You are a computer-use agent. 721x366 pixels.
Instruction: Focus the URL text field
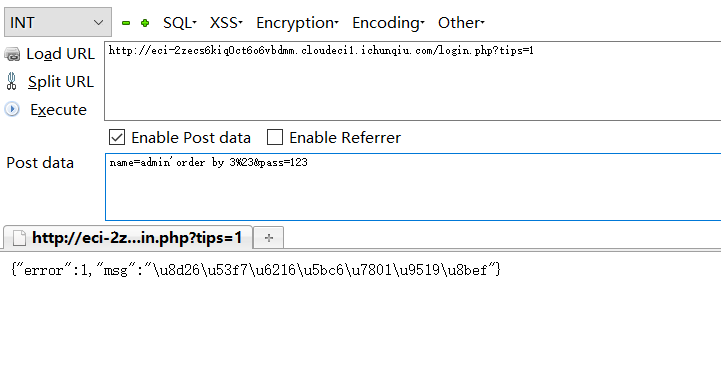pyautogui.click(x=412, y=81)
